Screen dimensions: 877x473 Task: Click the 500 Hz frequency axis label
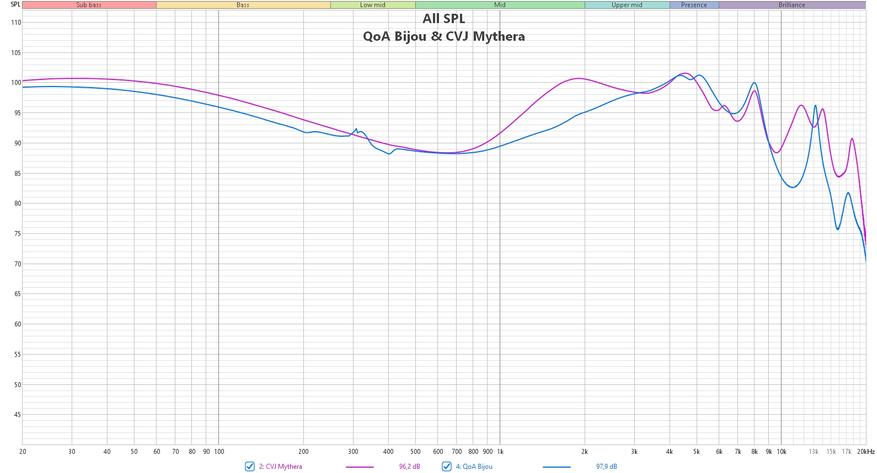(x=415, y=451)
